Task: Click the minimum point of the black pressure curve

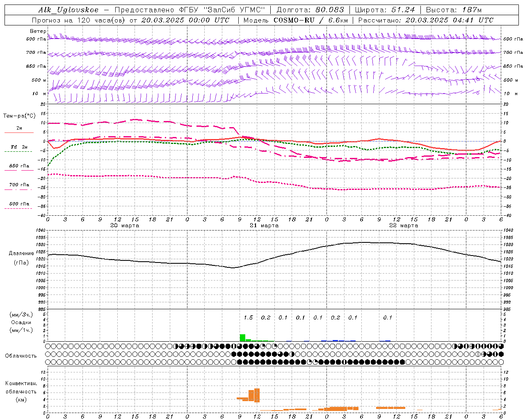Action: point(233,268)
